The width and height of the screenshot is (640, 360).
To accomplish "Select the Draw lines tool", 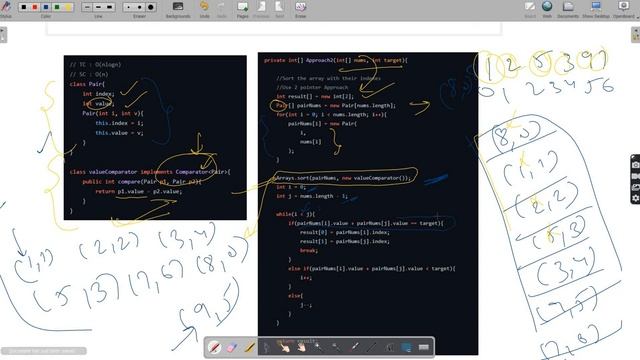I will [371, 347].
